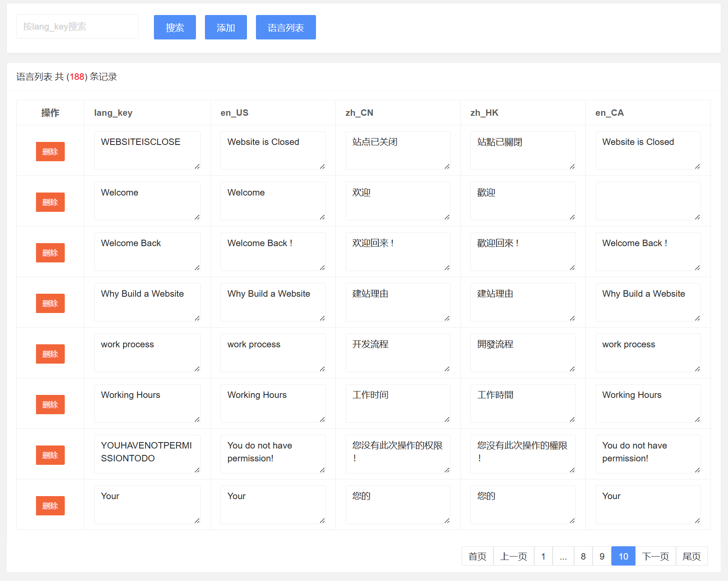The height and width of the screenshot is (581, 728).
Task: Edit zh_HK text 歡迎
Action: tap(523, 201)
